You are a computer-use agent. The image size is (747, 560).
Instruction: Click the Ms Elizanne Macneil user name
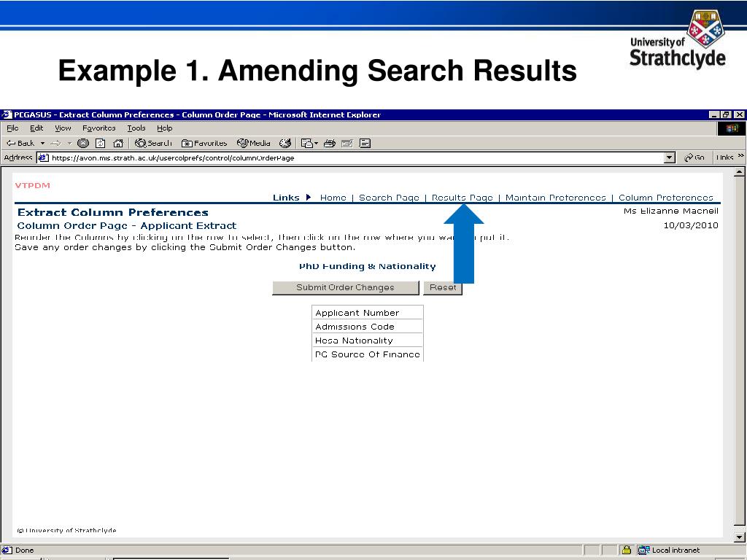coord(671,211)
